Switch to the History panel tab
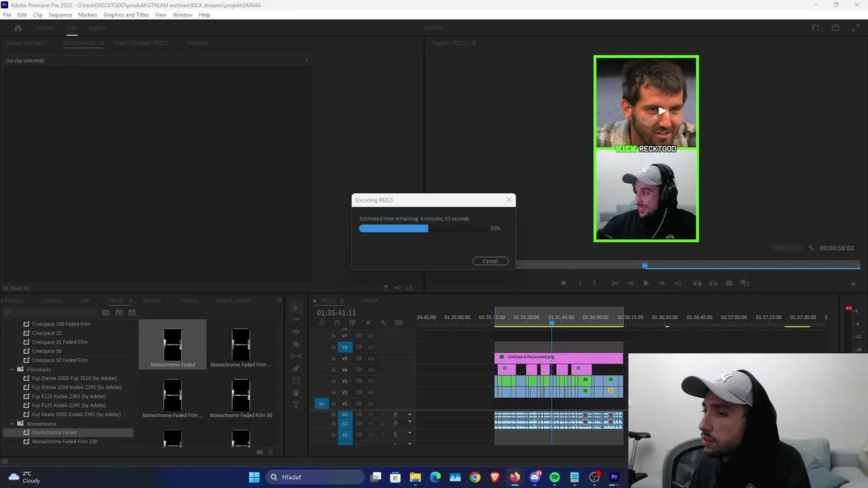Viewport: 868px width, 488px height. click(x=189, y=300)
